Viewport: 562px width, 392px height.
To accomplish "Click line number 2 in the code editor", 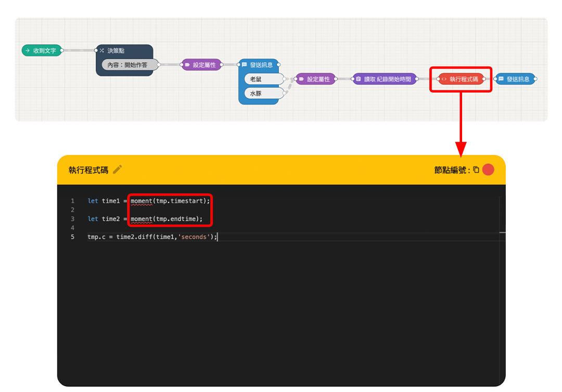I will [72, 210].
